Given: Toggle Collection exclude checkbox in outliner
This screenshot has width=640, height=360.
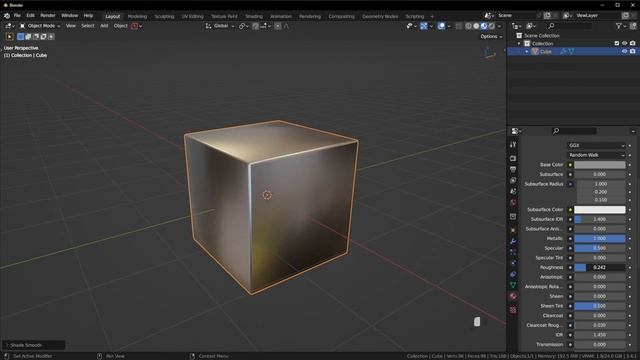Looking at the screenshot, I should click(x=617, y=44).
